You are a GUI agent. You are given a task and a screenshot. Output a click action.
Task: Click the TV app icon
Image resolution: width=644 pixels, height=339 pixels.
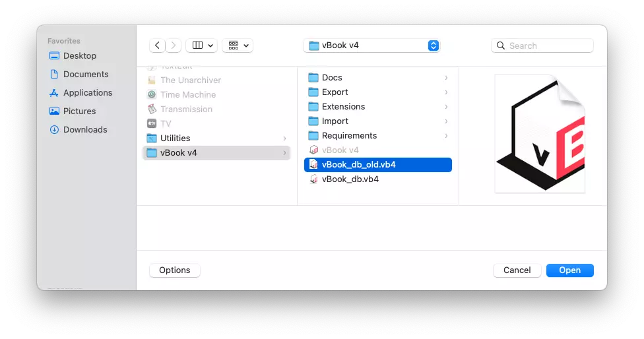pyautogui.click(x=152, y=123)
